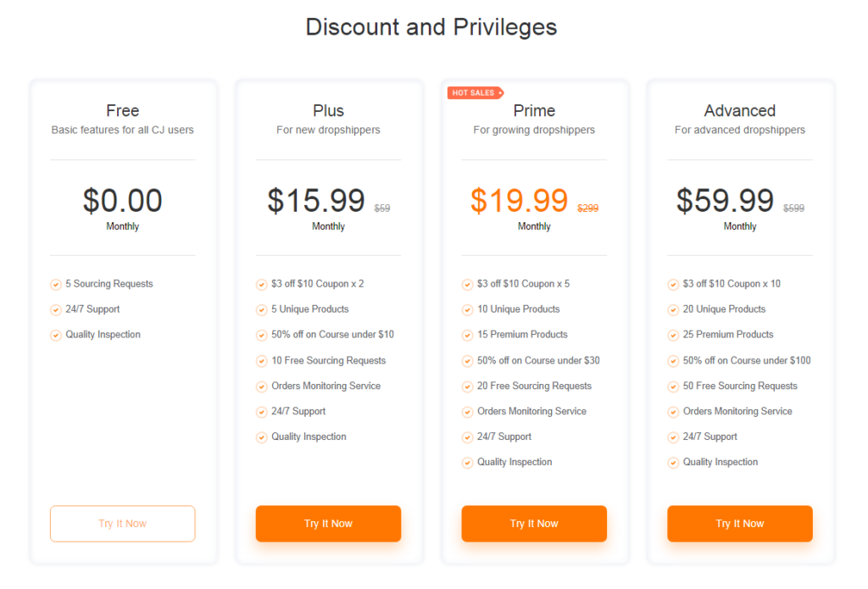Click checkmark icon next to 20 Free Sourcing Requests
This screenshot has height=589, width=868.
(468, 386)
